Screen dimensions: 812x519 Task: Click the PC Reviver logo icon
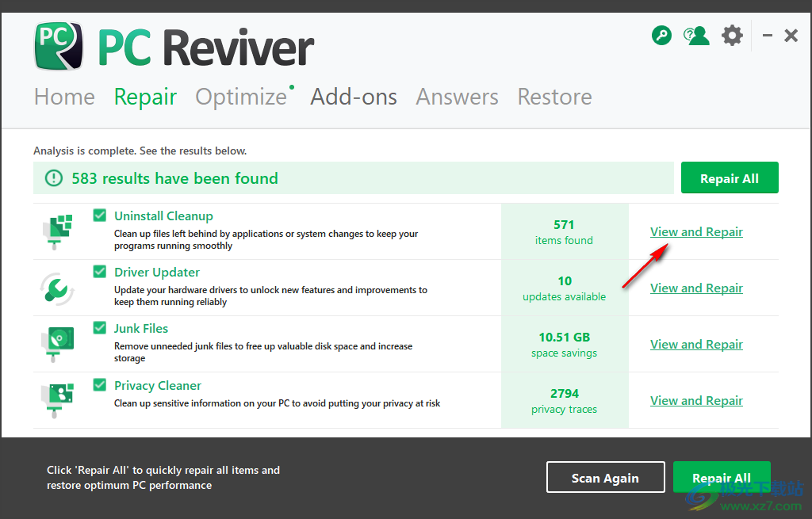(59, 45)
